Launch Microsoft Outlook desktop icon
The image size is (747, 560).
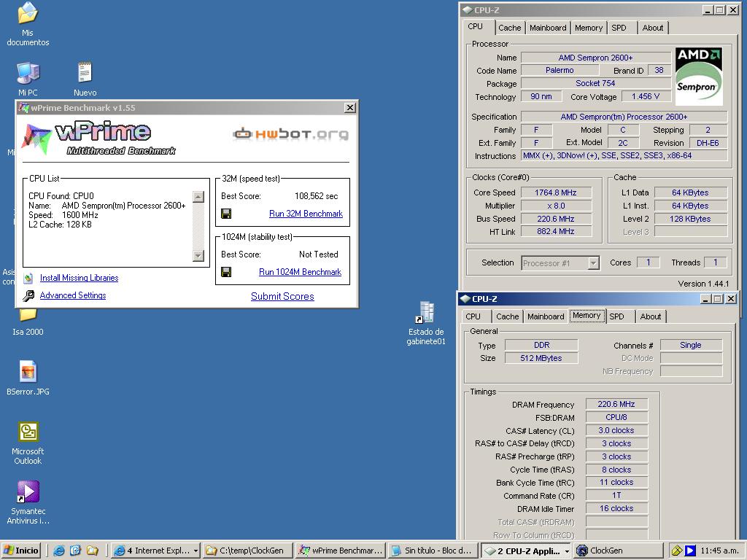coord(28,432)
